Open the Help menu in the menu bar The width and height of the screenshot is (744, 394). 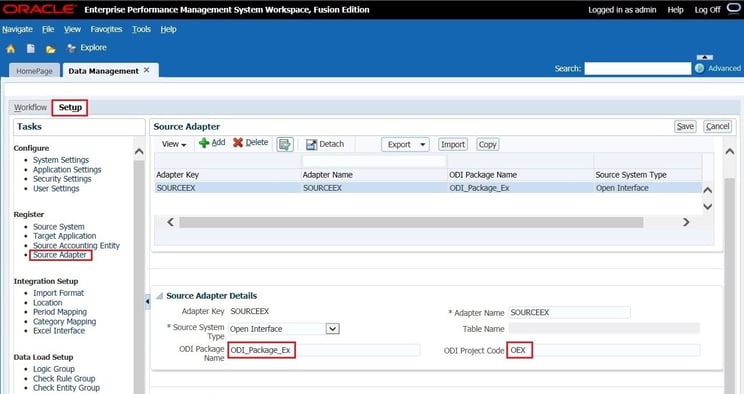tap(168, 29)
